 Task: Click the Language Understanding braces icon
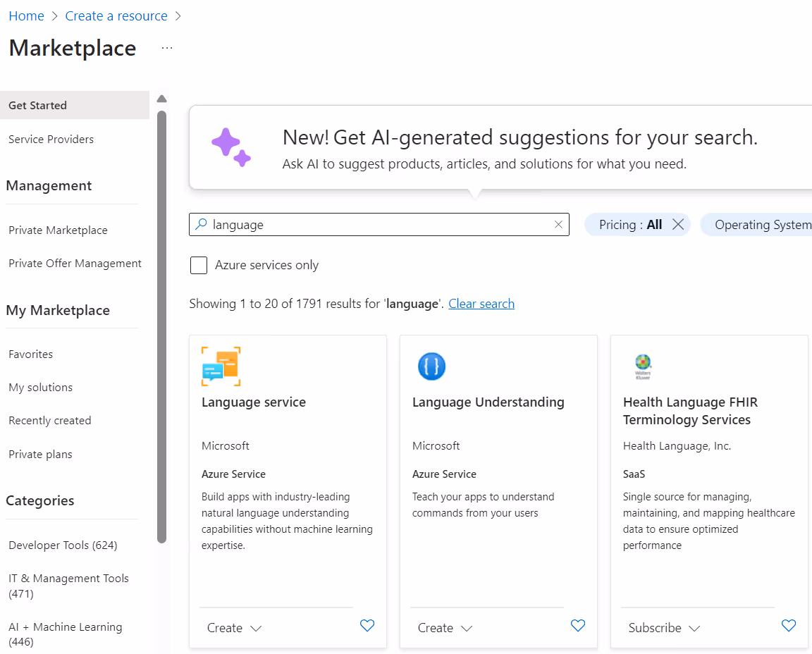pos(431,366)
